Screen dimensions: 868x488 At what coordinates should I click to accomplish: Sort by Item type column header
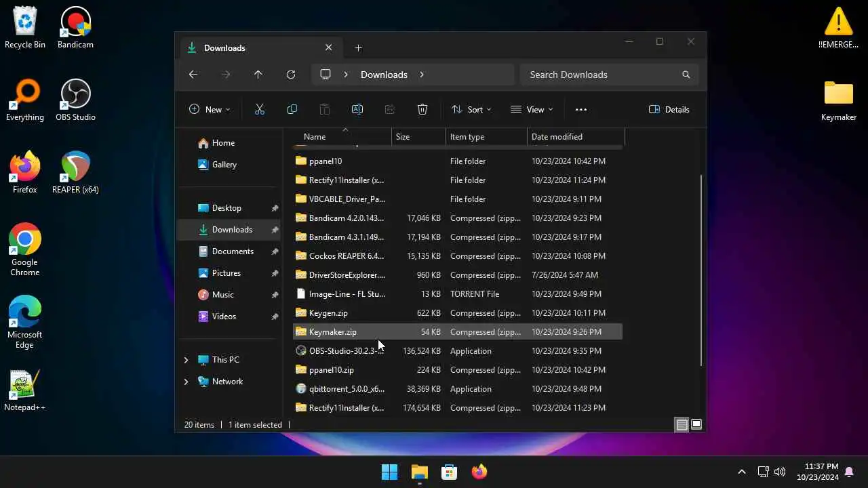[486, 137]
